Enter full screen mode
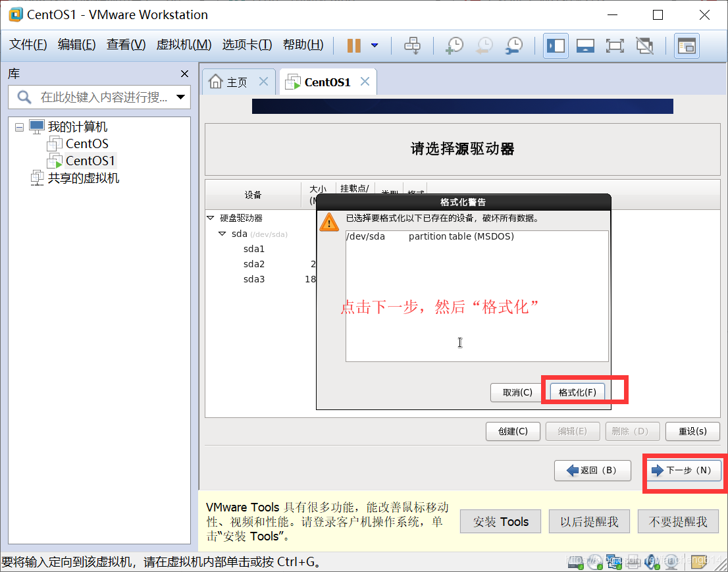This screenshot has width=728, height=572. (615, 45)
